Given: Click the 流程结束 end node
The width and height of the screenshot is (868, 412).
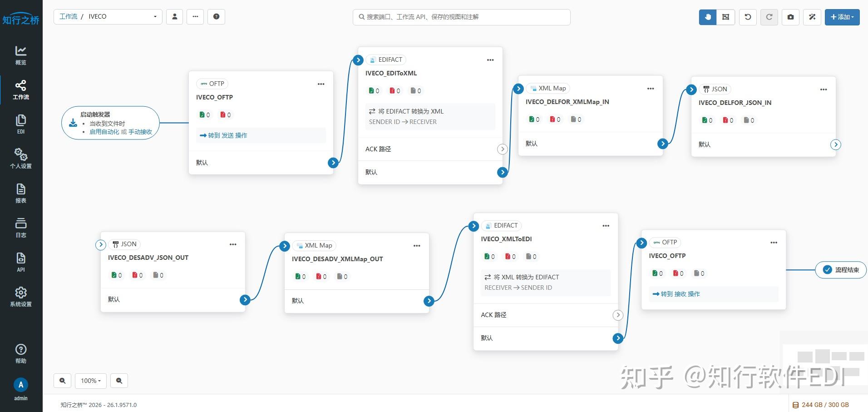Looking at the screenshot, I should (842, 270).
